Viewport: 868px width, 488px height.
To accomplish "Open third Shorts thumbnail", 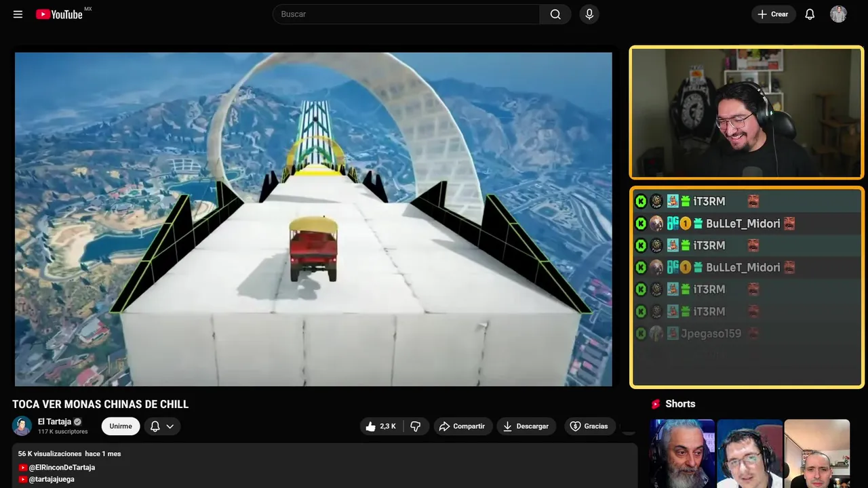I will click(816, 453).
